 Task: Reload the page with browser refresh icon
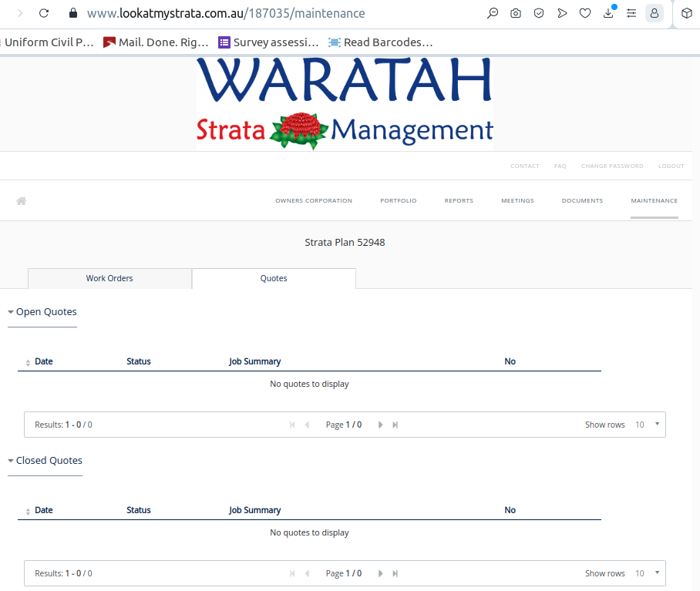pyautogui.click(x=44, y=13)
